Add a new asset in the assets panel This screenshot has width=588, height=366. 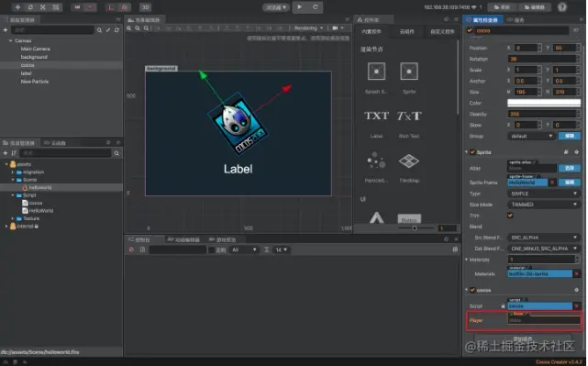coord(6,153)
